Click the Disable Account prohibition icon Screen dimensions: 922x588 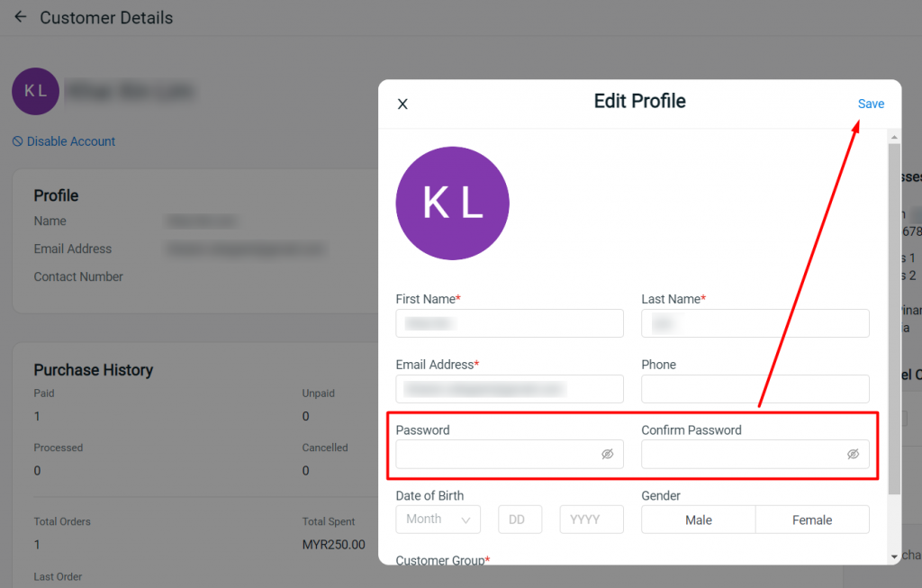18,141
